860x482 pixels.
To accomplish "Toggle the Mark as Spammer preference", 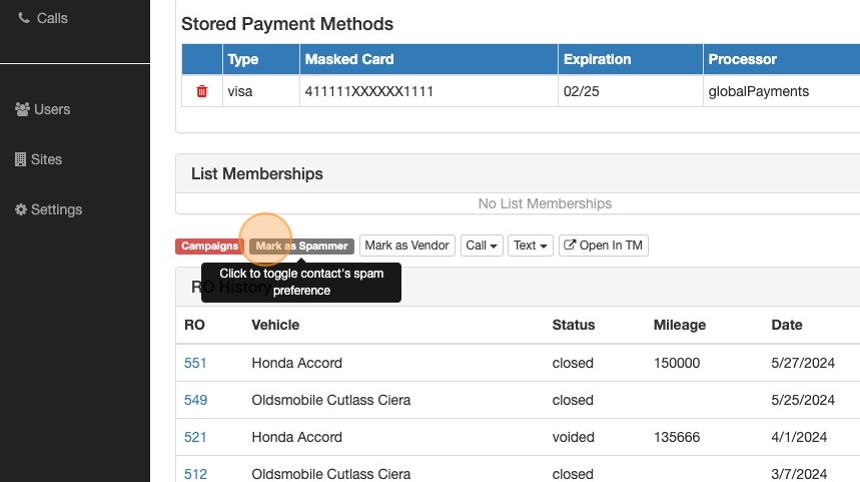I will coord(301,245).
